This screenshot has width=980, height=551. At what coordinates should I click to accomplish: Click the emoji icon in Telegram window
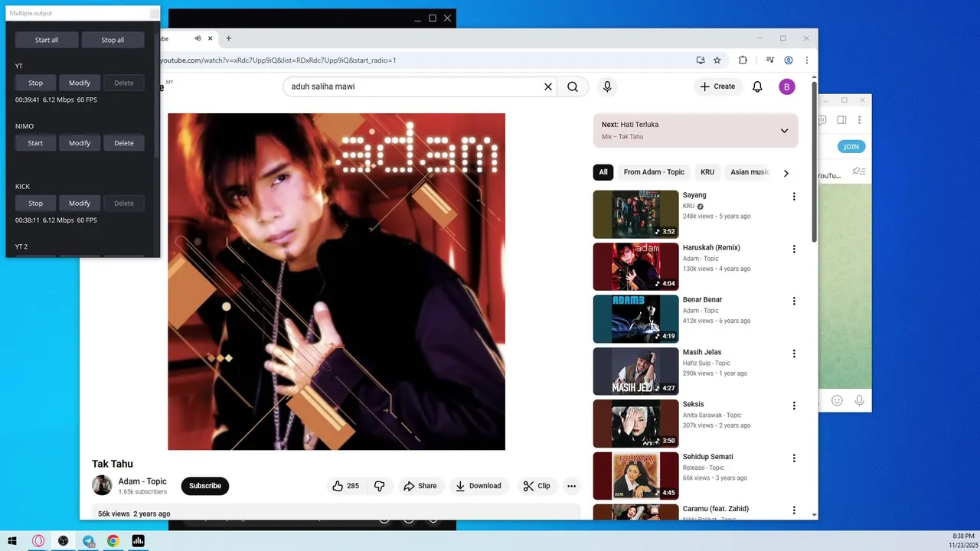pyautogui.click(x=837, y=400)
